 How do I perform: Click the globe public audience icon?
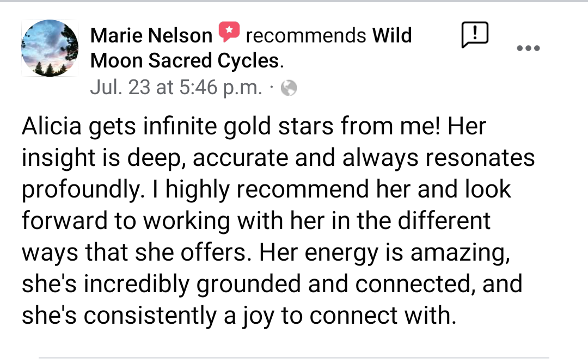click(x=289, y=88)
